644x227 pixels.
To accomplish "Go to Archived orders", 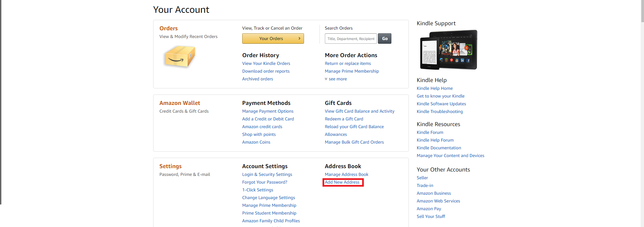I will (x=258, y=79).
